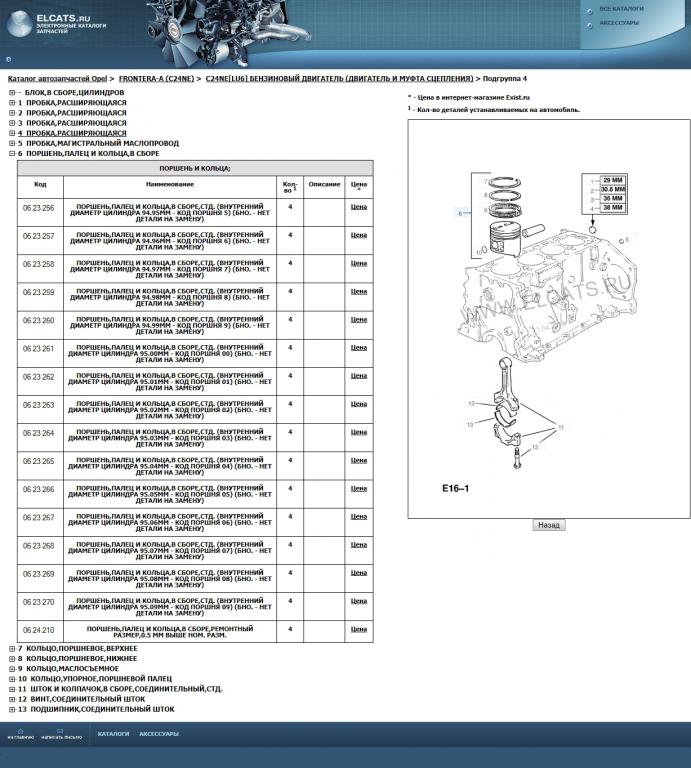The height and width of the screenshot is (768, 691).
Task: Open Цена link for part 06 23 269
Action: click(358, 573)
